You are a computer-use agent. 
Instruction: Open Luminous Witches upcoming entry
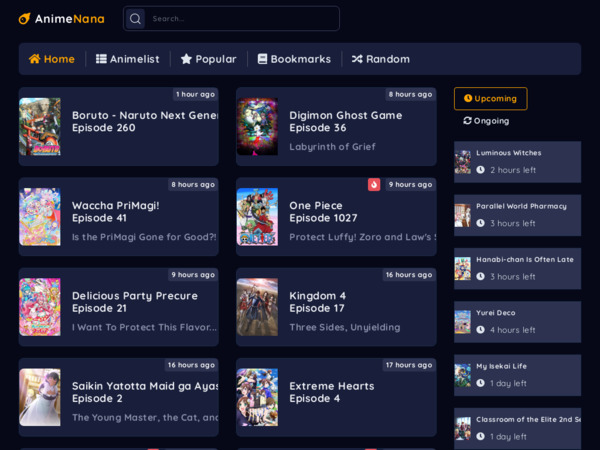tap(517, 162)
